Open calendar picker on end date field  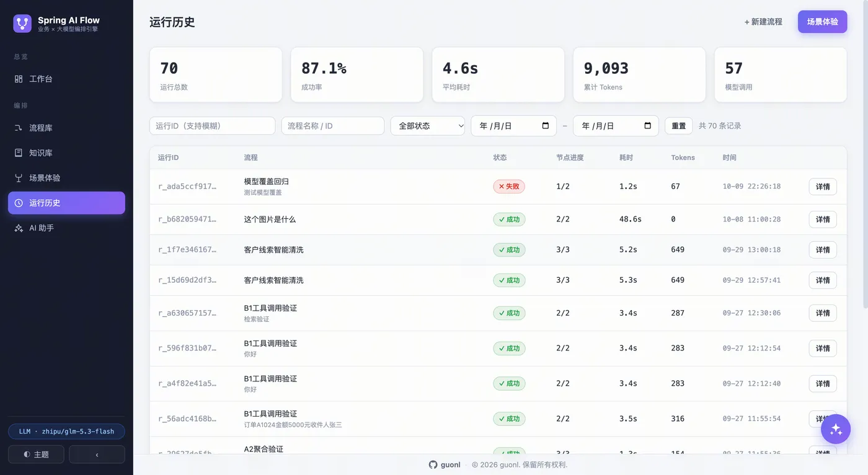click(x=648, y=126)
